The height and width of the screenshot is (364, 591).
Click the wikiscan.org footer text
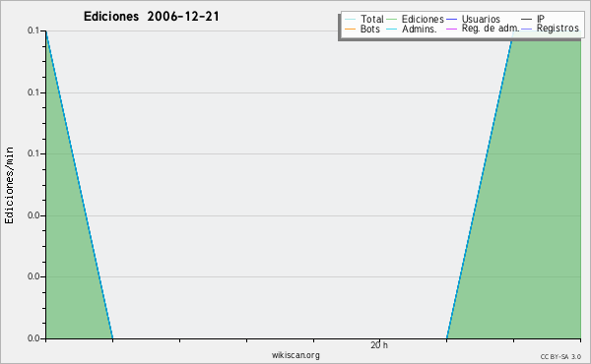point(295,355)
